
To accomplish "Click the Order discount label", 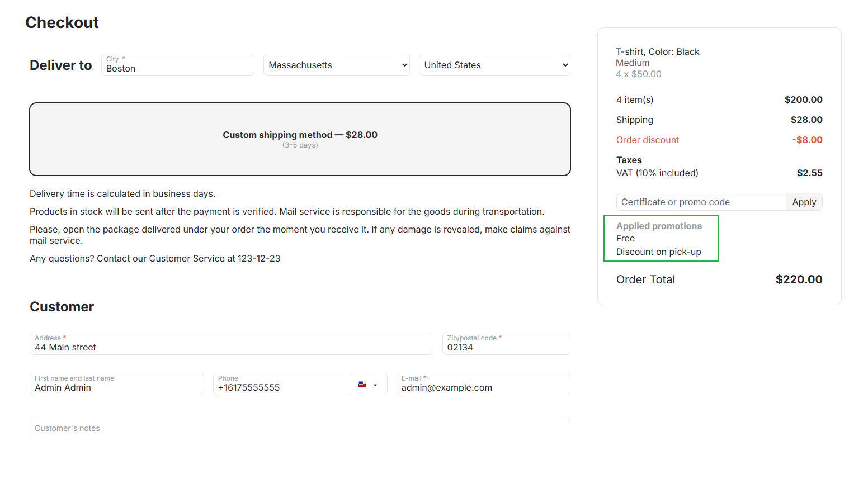I will 648,140.
